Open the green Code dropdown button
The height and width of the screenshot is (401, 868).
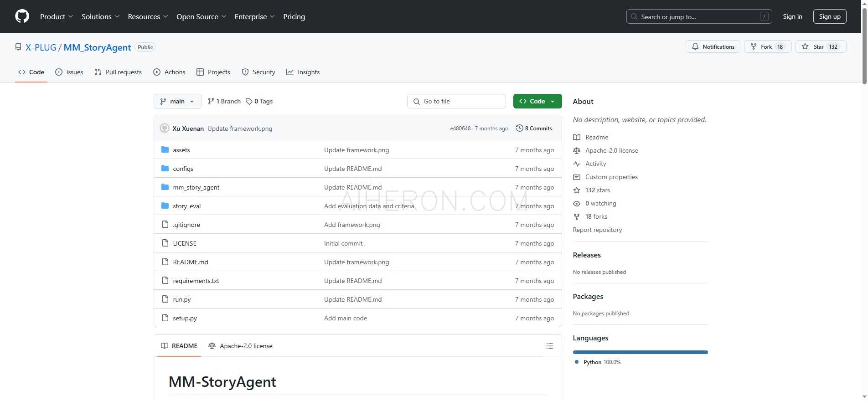point(537,101)
